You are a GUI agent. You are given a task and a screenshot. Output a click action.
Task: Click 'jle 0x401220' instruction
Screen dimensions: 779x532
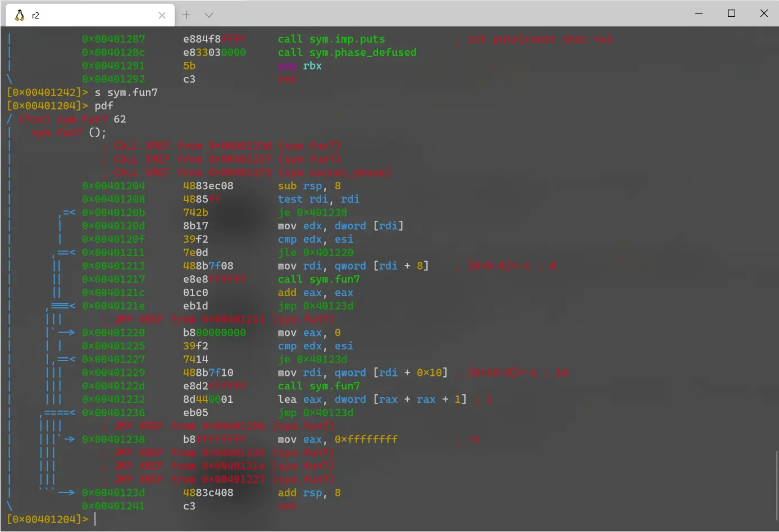click(316, 252)
